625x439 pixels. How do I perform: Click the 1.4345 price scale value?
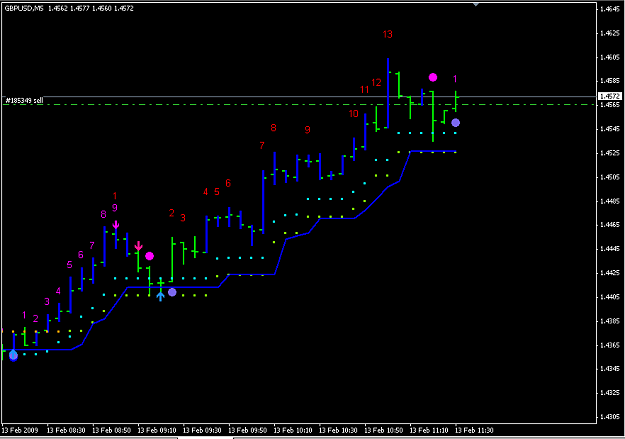pos(610,369)
